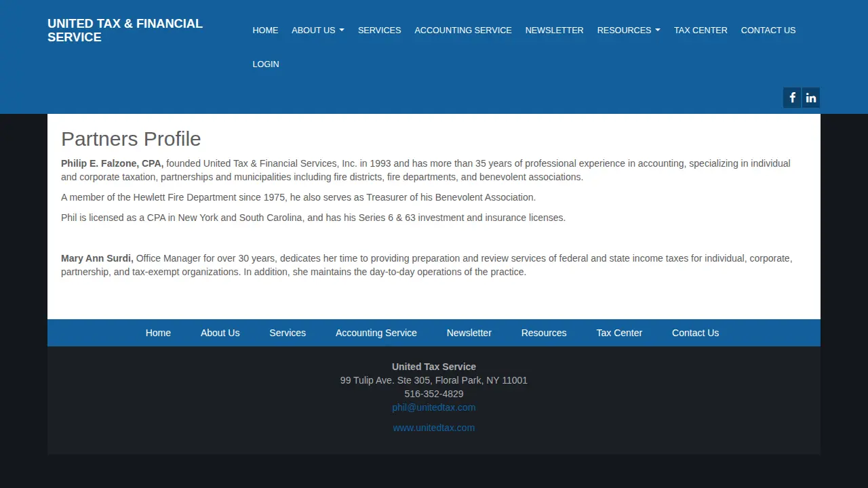
Task: Click the 99 Tulip Ave address line
Action: click(434, 380)
